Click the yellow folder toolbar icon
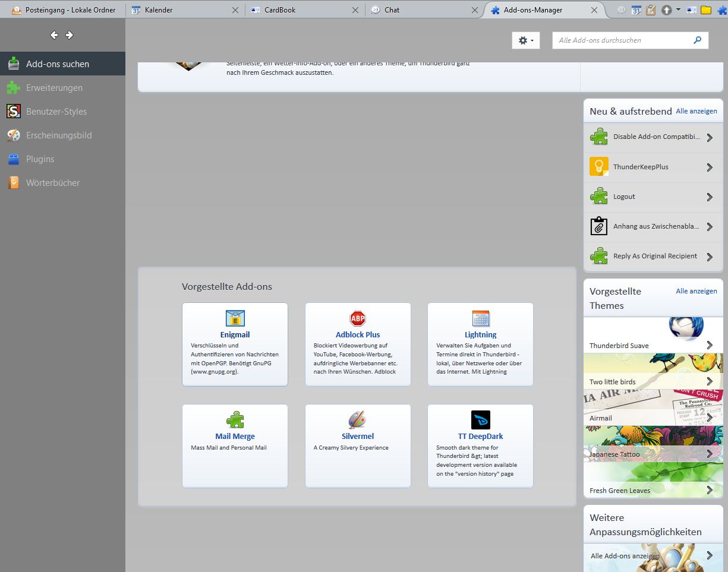Screen dimensions: 728x572 (706, 10)
